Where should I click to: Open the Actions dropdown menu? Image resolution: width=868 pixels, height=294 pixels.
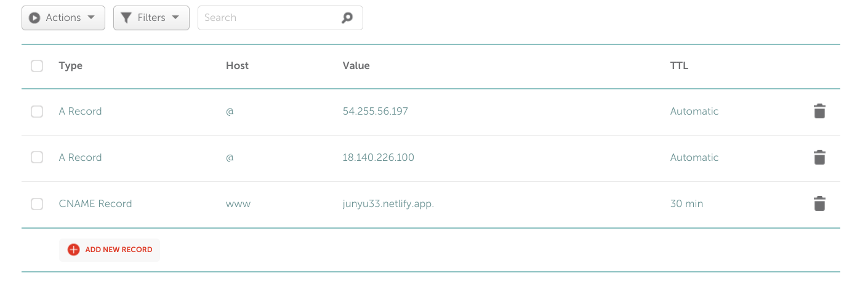coord(63,18)
